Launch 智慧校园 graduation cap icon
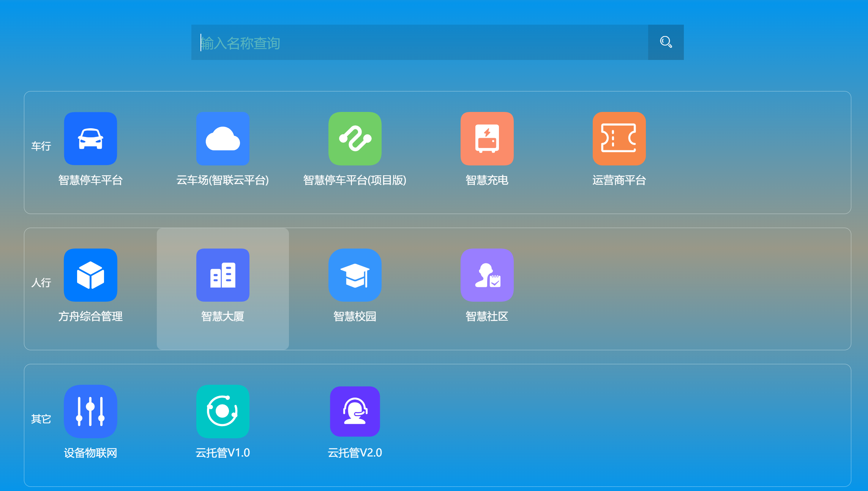Screen dimensions: 868x491 point(355,275)
